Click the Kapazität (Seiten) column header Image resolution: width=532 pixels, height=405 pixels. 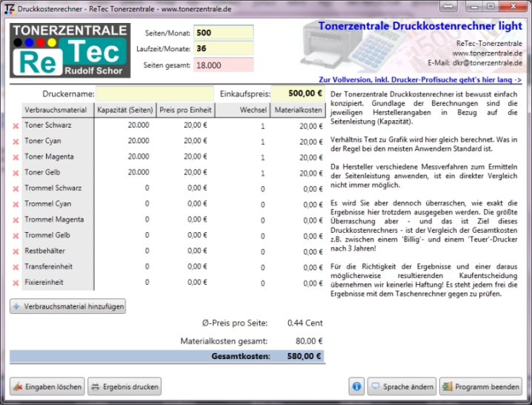pos(124,110)
